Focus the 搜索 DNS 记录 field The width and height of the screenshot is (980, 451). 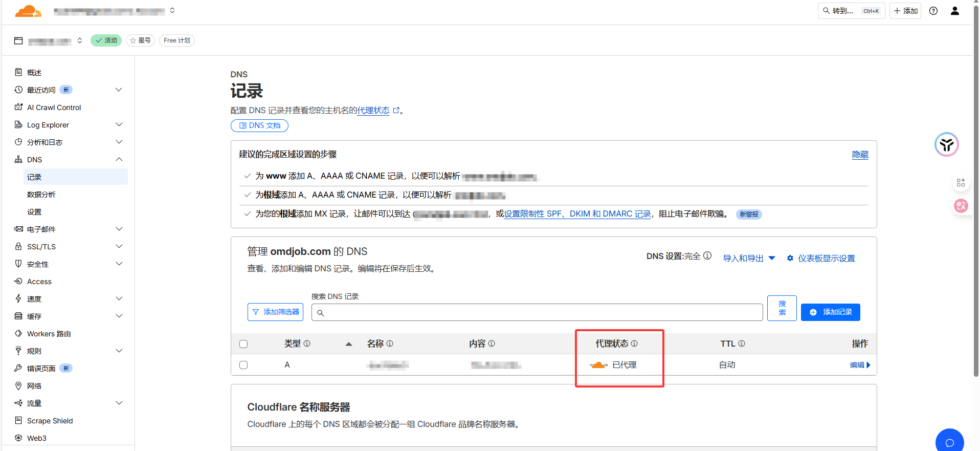537,312
